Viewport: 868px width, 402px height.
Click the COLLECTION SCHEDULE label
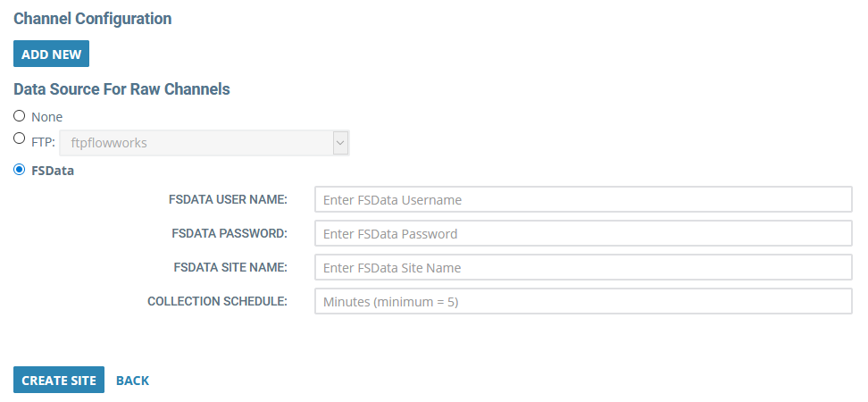(x=218, y=301)
